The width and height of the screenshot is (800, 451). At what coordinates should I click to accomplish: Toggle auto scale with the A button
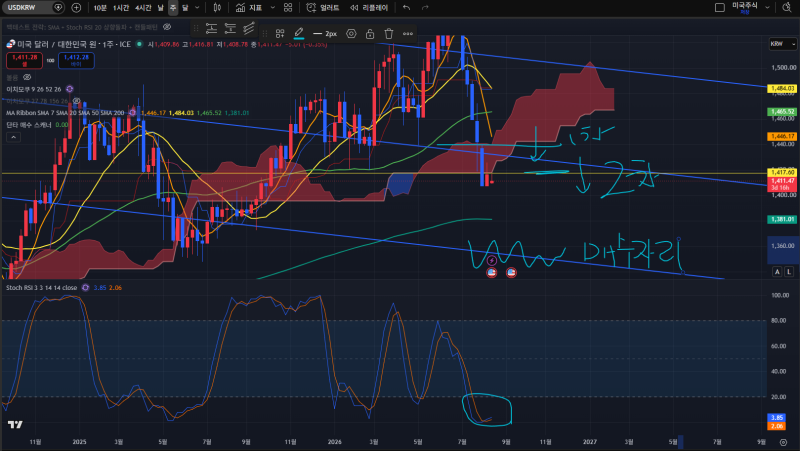tap(777, 271)
